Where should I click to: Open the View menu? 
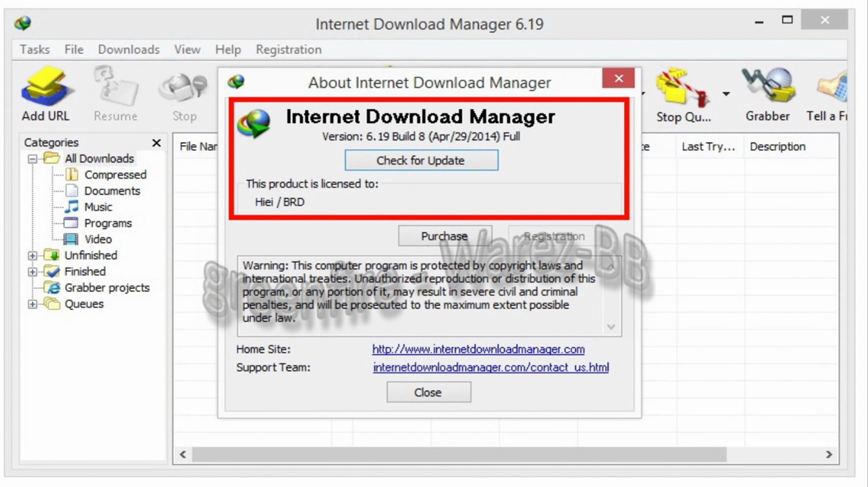pos(187,50)
